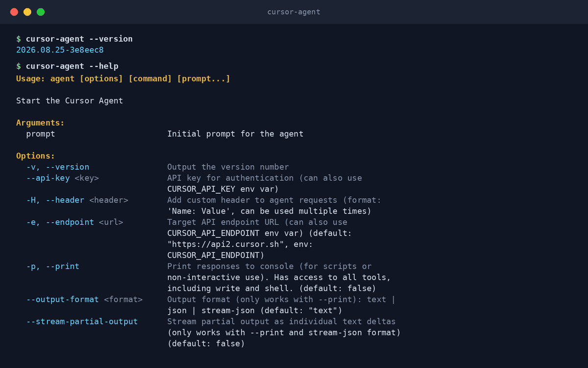Screen dimensions: 588x368
Task: Click 'Initial prompt for the agent' description
Action: tap(235, 133)
